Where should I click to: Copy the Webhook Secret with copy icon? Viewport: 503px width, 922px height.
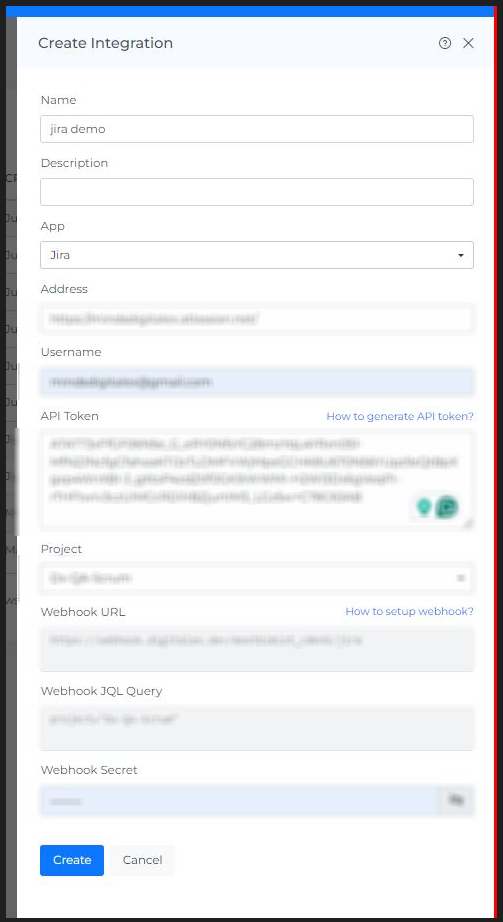456,800
